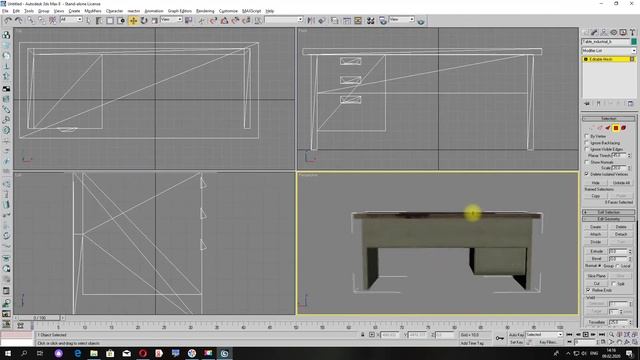Image resolution: width=640 pixels, height=360 pixels.
Task: Click Pin Stack icon under modifier stack
Action: click(587, 104)
